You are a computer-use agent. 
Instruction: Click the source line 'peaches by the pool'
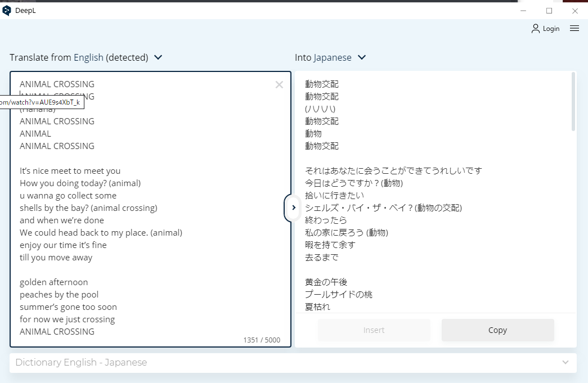click(59, 295)
